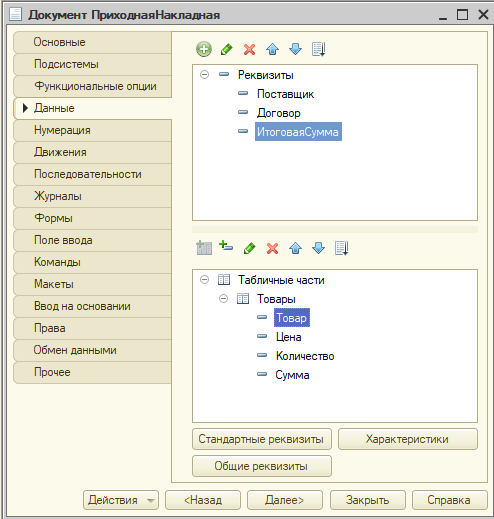Select the Сумма tabular attribute
This screenshot has width=494, height=519.
tap(292, 375)
